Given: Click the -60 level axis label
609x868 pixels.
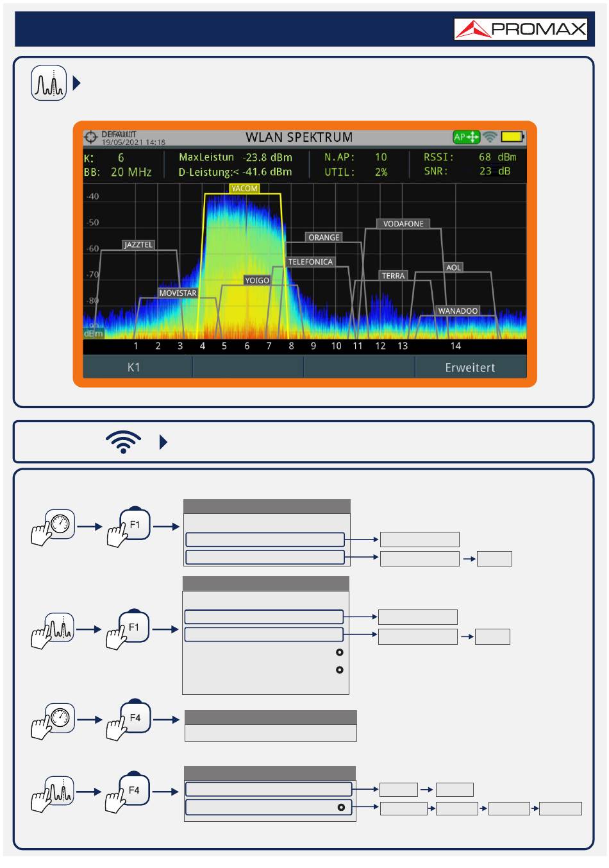Looking at the screenshot, I should pyautogui.click(x=93, y=248).
